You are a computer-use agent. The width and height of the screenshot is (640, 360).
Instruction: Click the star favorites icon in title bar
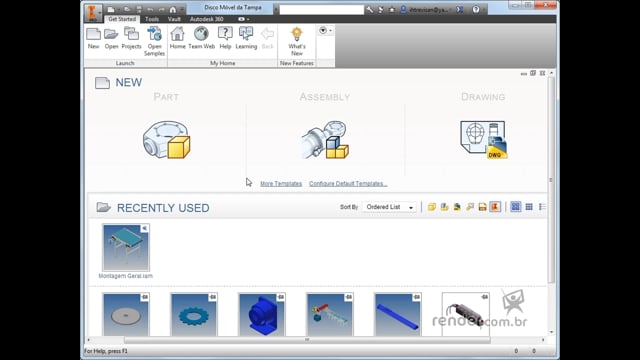click(391, 9)
